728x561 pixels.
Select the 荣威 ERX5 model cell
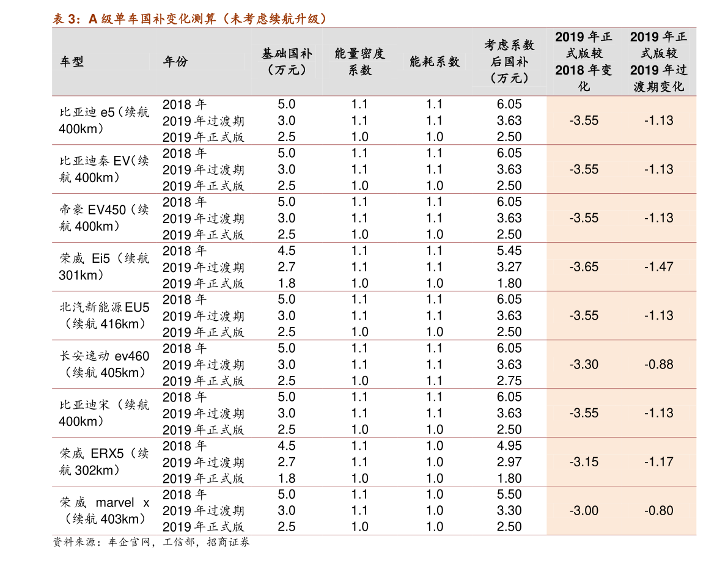tap(105, 462)
